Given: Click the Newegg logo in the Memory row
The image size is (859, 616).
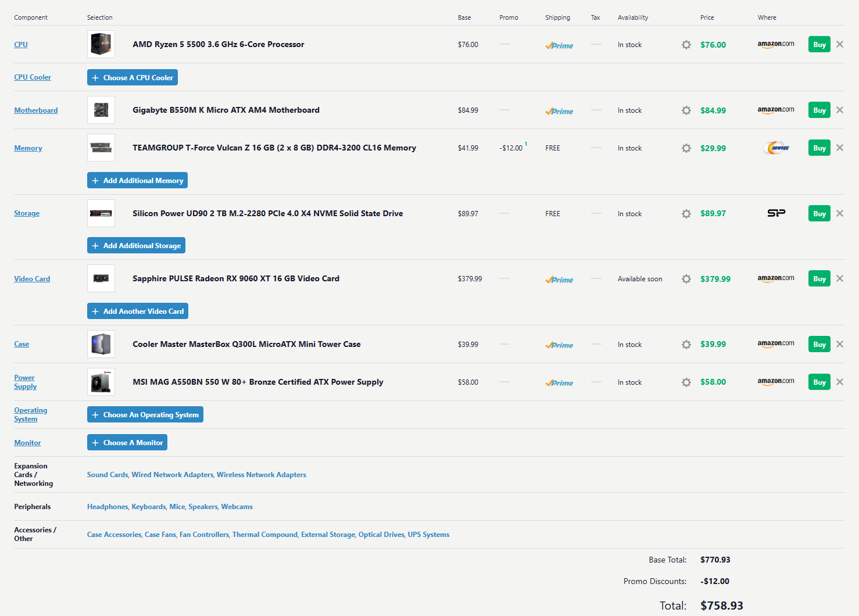Looking at the screenshot, I should (777, 148).
